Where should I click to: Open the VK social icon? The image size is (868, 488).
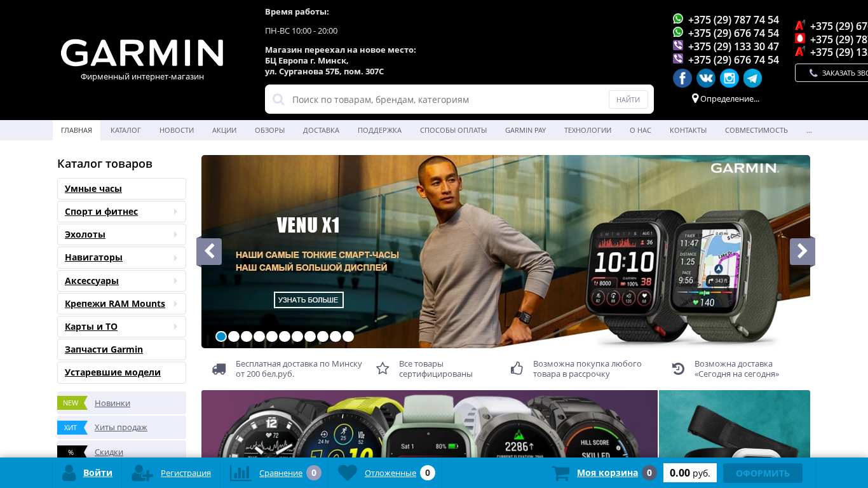pos(706,78)
